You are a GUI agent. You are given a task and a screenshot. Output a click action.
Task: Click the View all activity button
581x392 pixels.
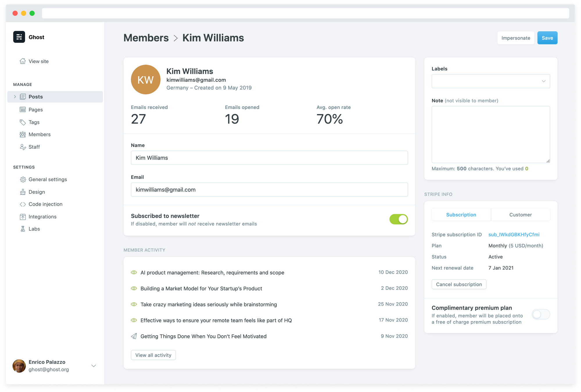click(x=153, y=355)
